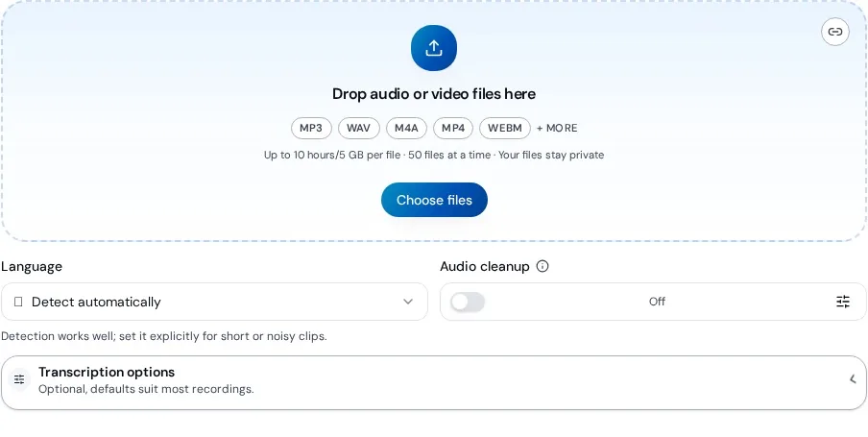Click the Audio cleanup label
Viewport: 868px width, 437px height.
pos(484,266)
